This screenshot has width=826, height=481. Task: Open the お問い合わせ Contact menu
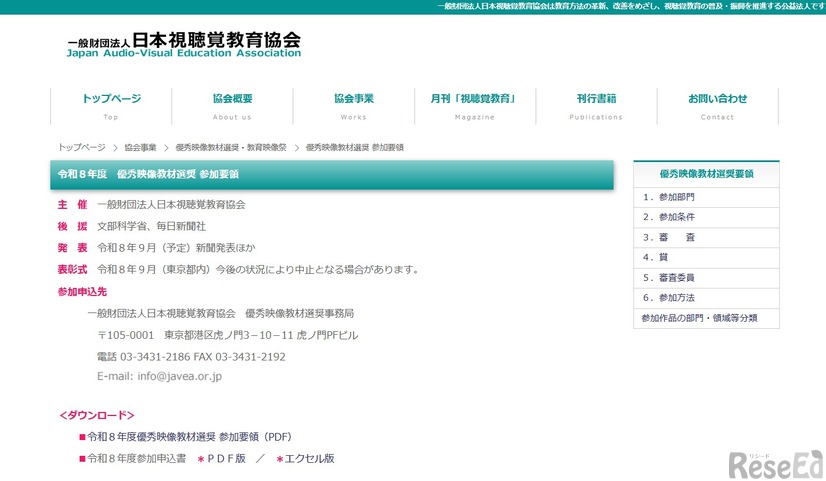717,106
